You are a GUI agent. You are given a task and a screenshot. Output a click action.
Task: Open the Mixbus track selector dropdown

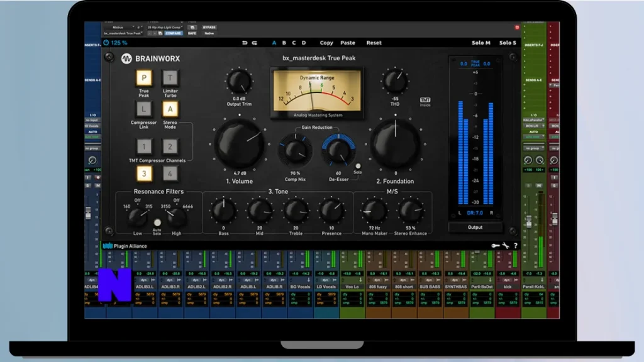point(119,28)
